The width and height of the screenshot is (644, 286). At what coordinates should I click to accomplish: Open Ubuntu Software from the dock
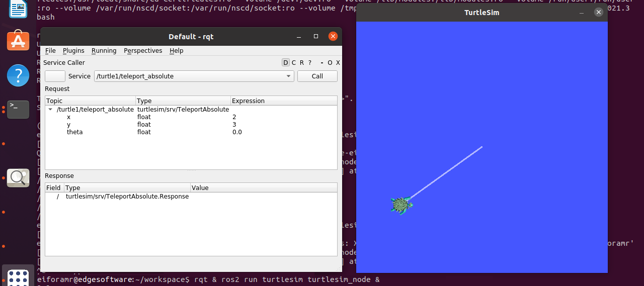(x=18, y=41)
